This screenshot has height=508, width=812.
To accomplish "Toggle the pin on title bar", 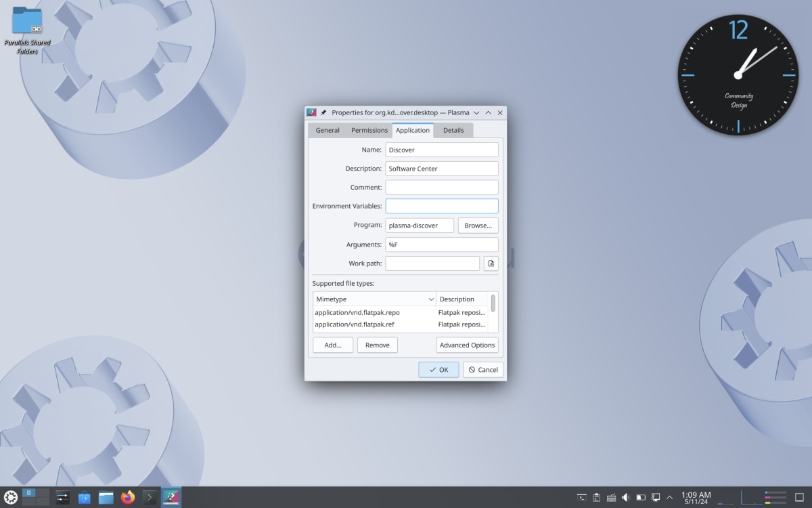I will tap(323, 112).
